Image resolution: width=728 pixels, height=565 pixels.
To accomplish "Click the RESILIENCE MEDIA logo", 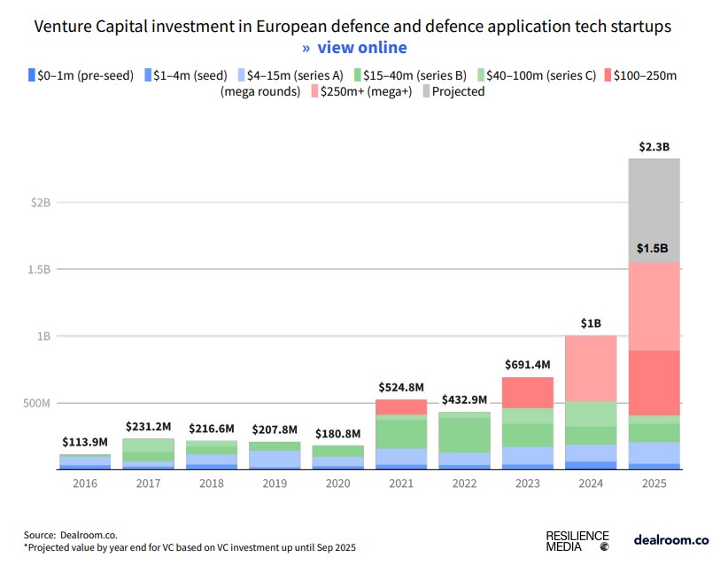I will point(576,538).
